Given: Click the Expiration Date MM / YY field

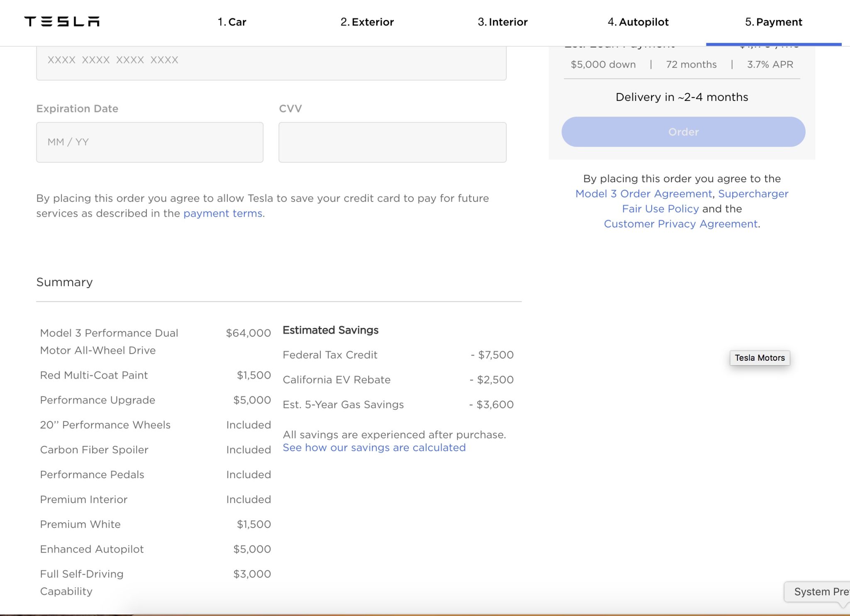Looking at the screenshot, I should (x=149, y=142).
